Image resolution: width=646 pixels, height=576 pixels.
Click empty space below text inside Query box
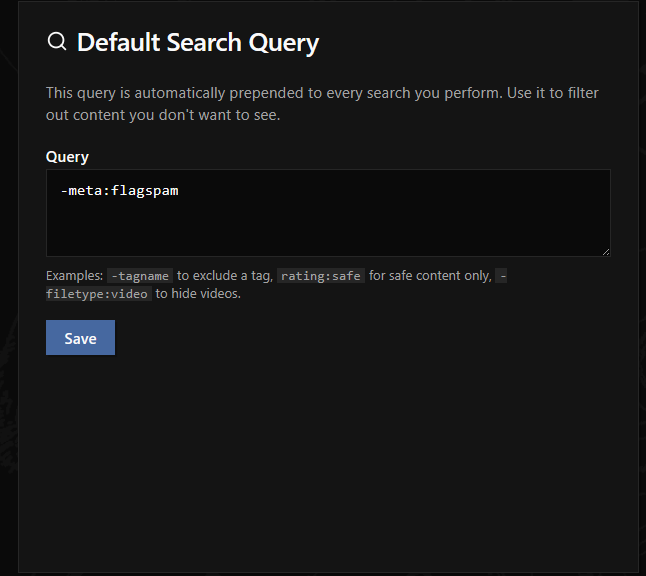click(328, 232)
